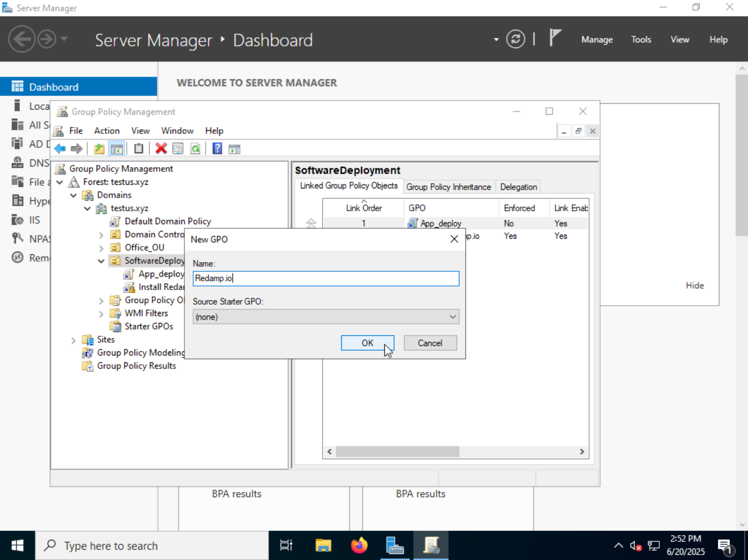Toggle Show/Hide Console Tree toolbar icon

pyautogui.click(x=117, y=149)
